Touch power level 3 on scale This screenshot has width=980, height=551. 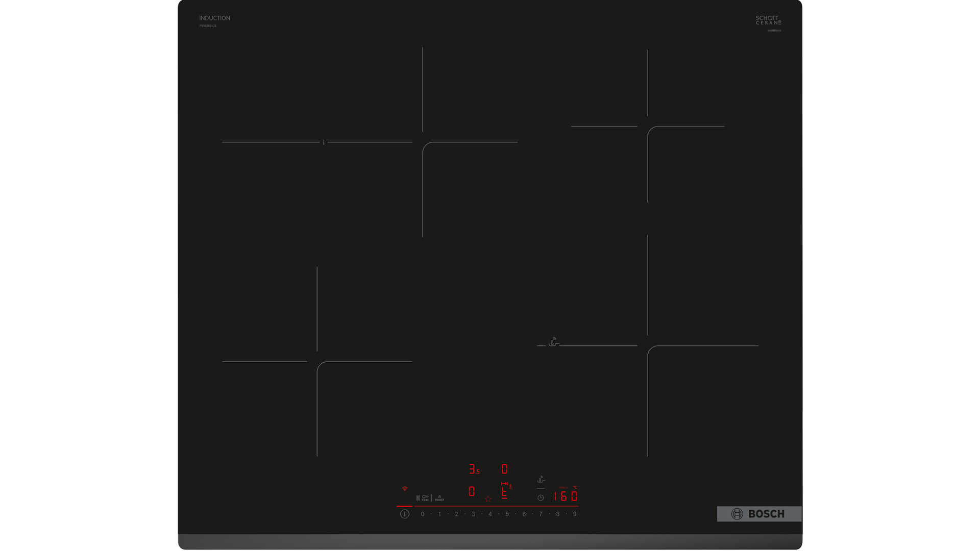pyautogui.click(x=473, y=514)
